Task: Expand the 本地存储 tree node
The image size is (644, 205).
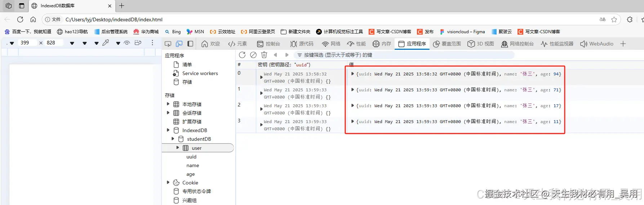Action: click(x=168, y=104)
